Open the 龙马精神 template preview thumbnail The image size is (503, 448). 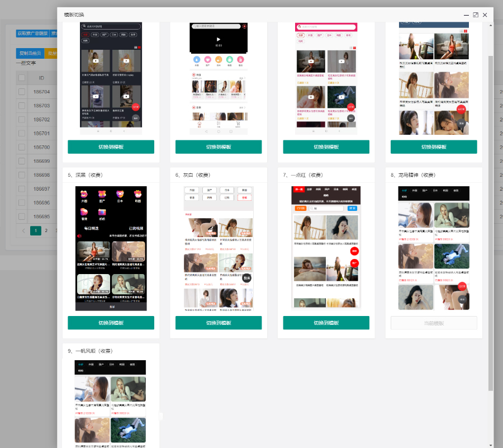[x=434, y=248]
